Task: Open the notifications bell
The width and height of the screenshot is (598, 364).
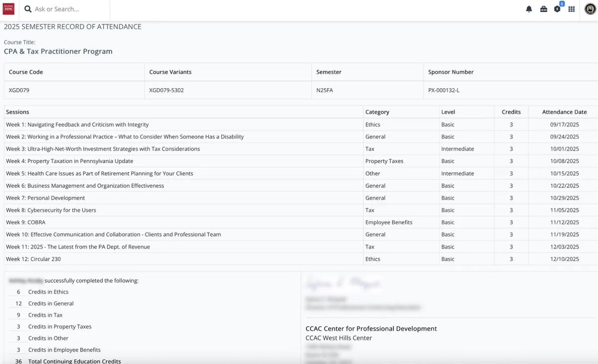Action: (x=529, y=9)
